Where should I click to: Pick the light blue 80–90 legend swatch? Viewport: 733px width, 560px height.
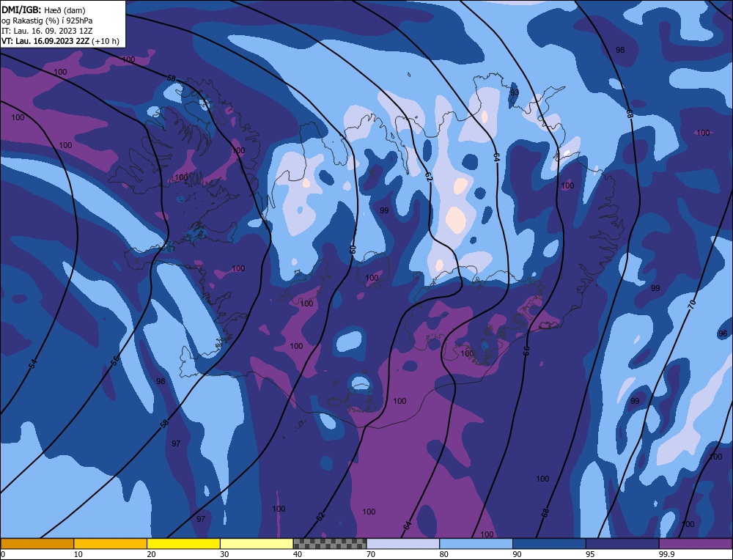coord(476,543)
